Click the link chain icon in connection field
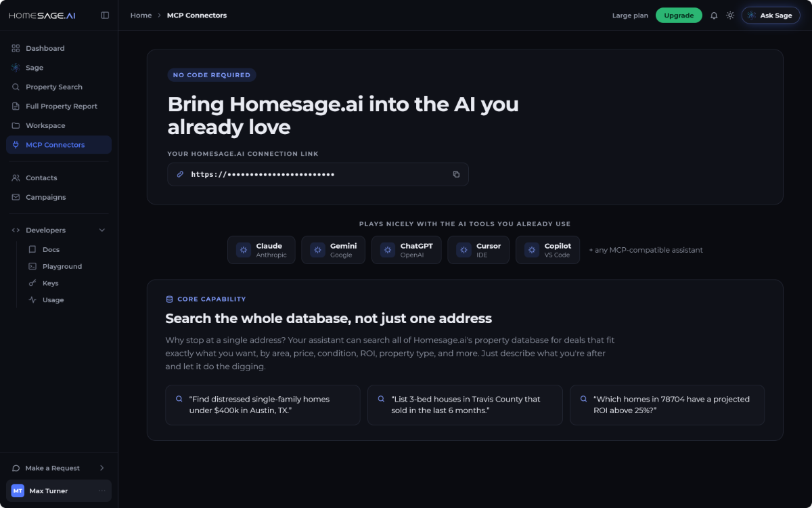Viewport: 812px width, 508px height. pos(180,174)
